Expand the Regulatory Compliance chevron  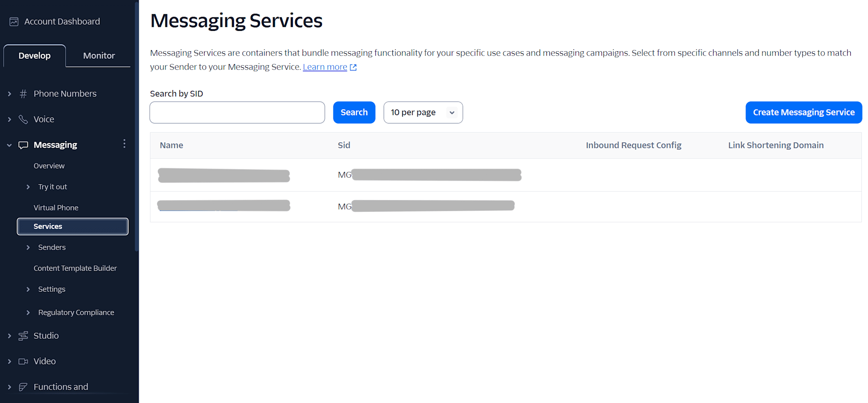pyautogui.click(x=28, y=313)
